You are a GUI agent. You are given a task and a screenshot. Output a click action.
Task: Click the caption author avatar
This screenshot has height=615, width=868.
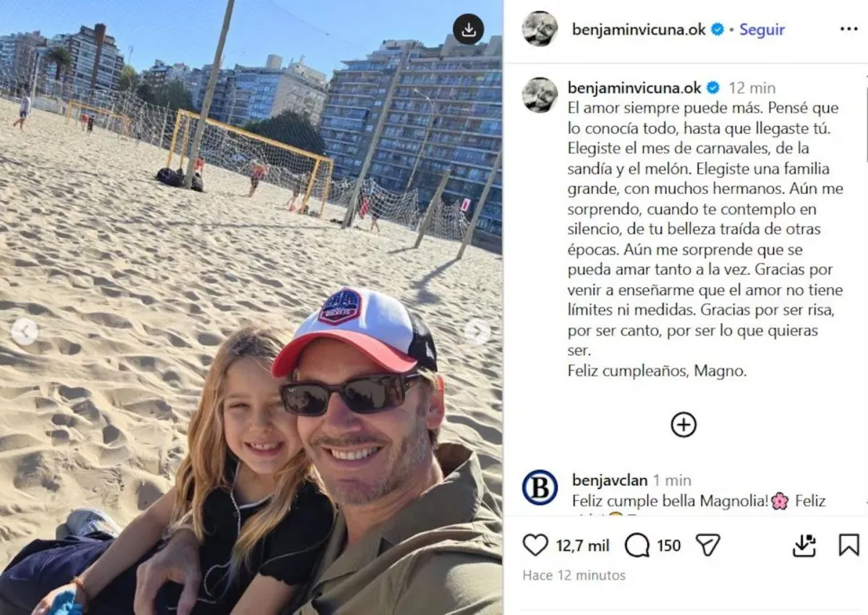[540, 95]
